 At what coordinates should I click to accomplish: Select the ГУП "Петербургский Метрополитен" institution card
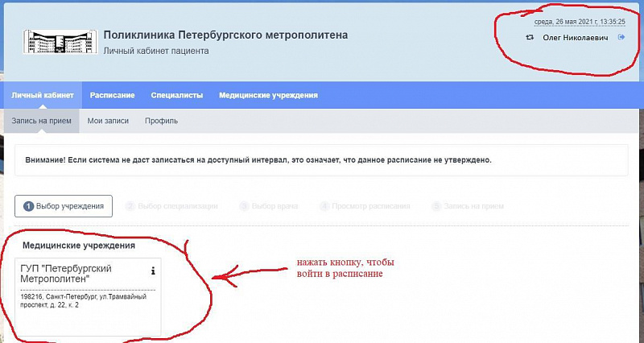tap(88, 297)
